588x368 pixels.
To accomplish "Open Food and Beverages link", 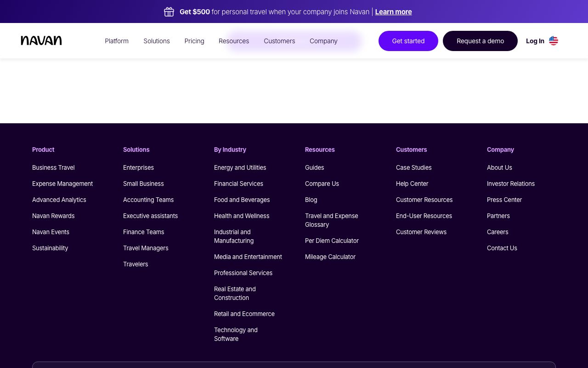I will coord(242,200).
